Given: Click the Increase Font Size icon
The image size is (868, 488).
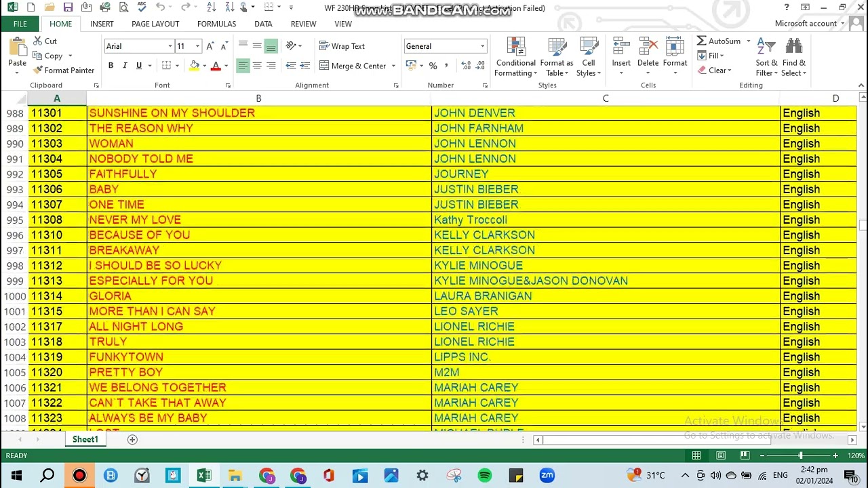Looking at the screenshot, I should [210, 46].
